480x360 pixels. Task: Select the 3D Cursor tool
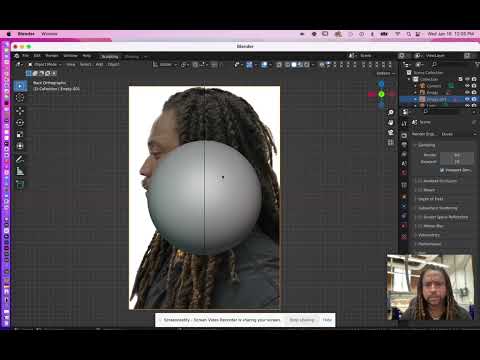pos(20,98)
